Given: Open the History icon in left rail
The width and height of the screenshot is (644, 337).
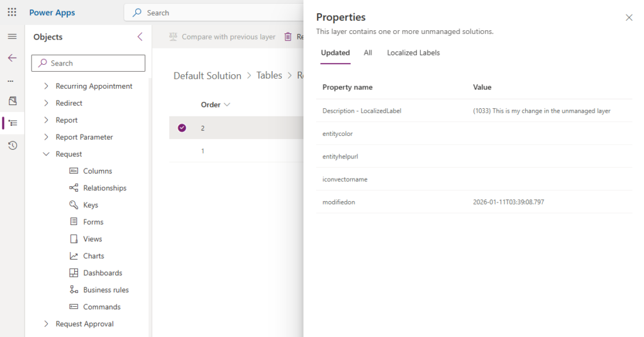Looking at the screenshot, I should coord(12,145).
